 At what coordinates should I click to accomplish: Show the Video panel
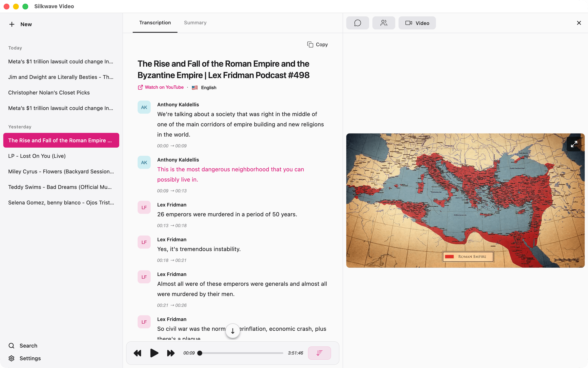pyautogui.click(x=417, y=23)
